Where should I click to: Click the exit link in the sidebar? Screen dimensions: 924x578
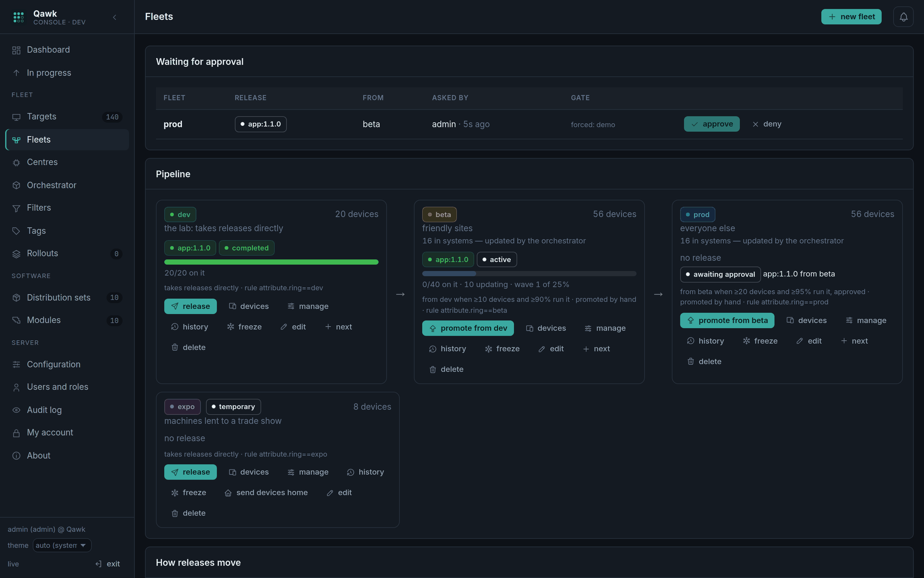[108, 564]
